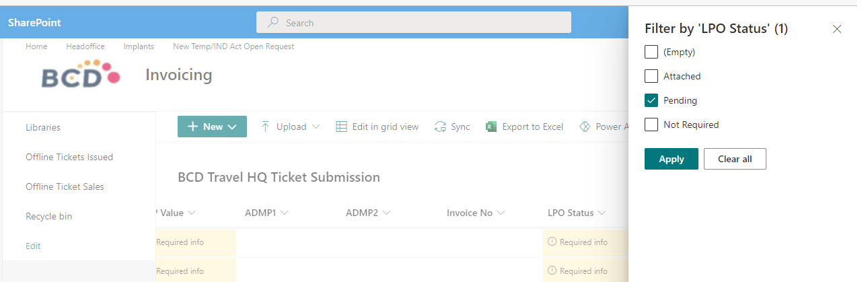This screenshot has height=282, width=868.
Task: Open Implants navigation link
Action: [x=139, y=46]
